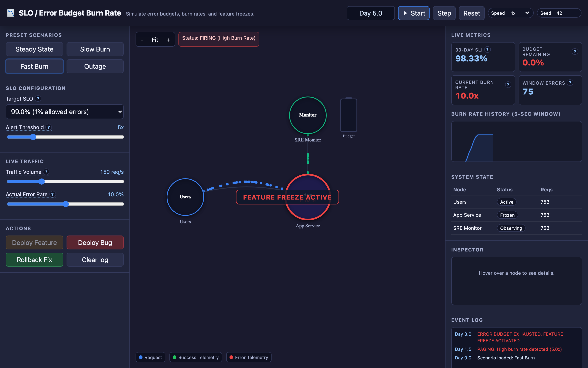Fit the diagram to view
Viewport: 588px width, 368px height.
coord(155,40)
